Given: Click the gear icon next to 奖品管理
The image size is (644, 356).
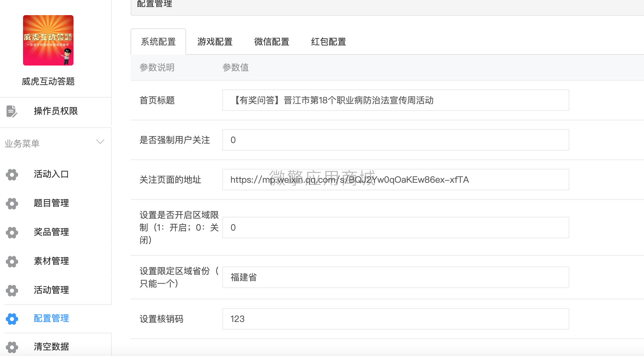Looking at the screenshot, I should [12, 233].
